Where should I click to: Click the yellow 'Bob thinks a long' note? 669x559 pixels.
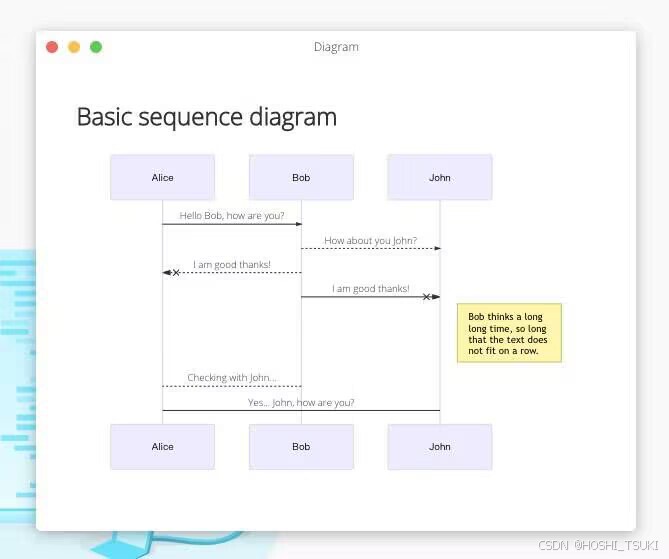point(509,333)
